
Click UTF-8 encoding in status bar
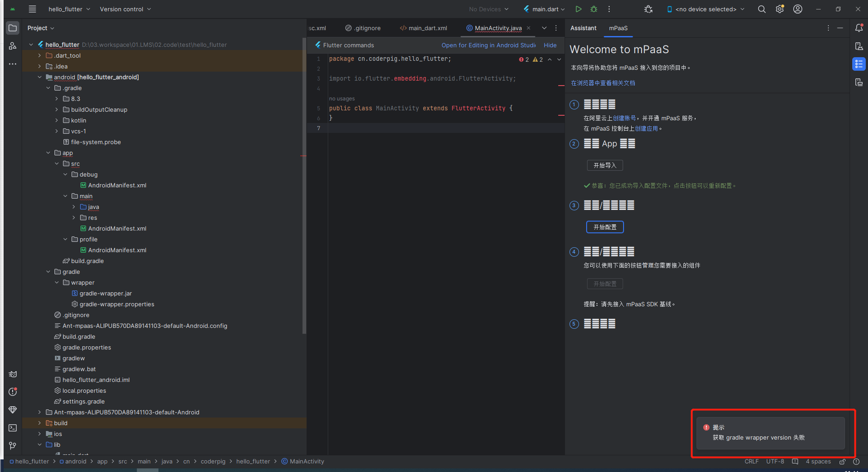tap(775, 462)
